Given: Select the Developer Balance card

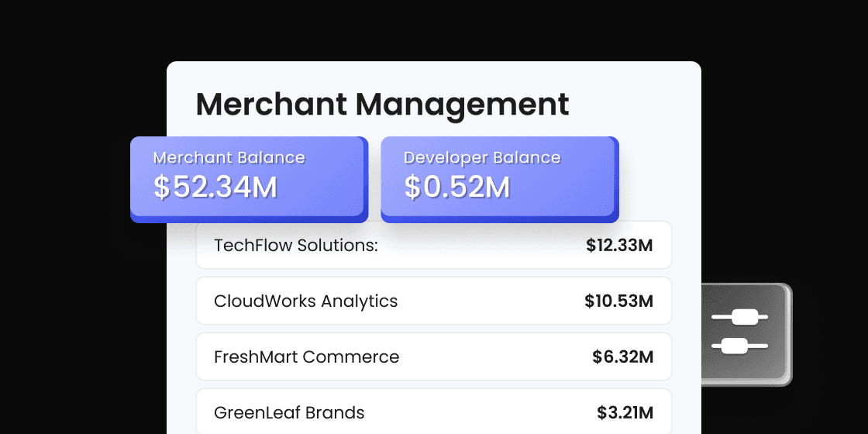Looking at the screenshot, I should 498,178.
